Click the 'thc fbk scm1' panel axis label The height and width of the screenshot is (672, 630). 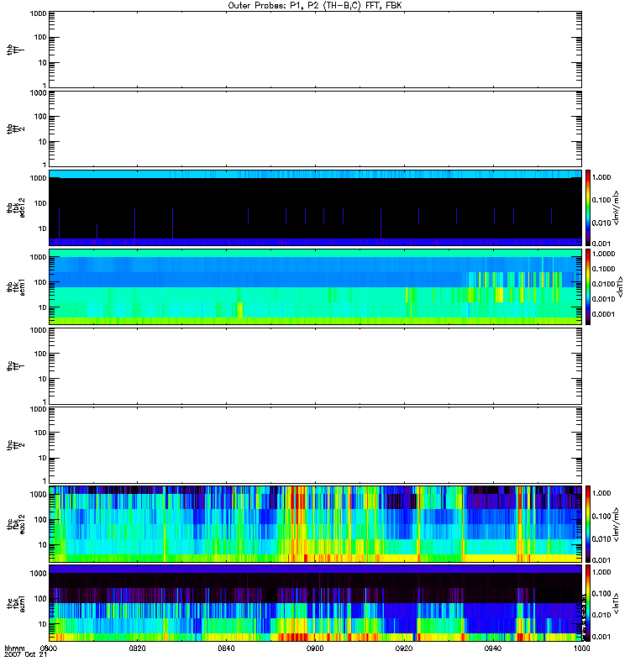point(15,603)
